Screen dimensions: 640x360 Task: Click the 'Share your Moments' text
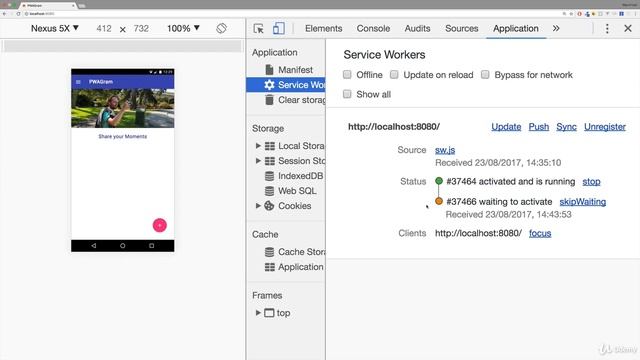[122, 136]
